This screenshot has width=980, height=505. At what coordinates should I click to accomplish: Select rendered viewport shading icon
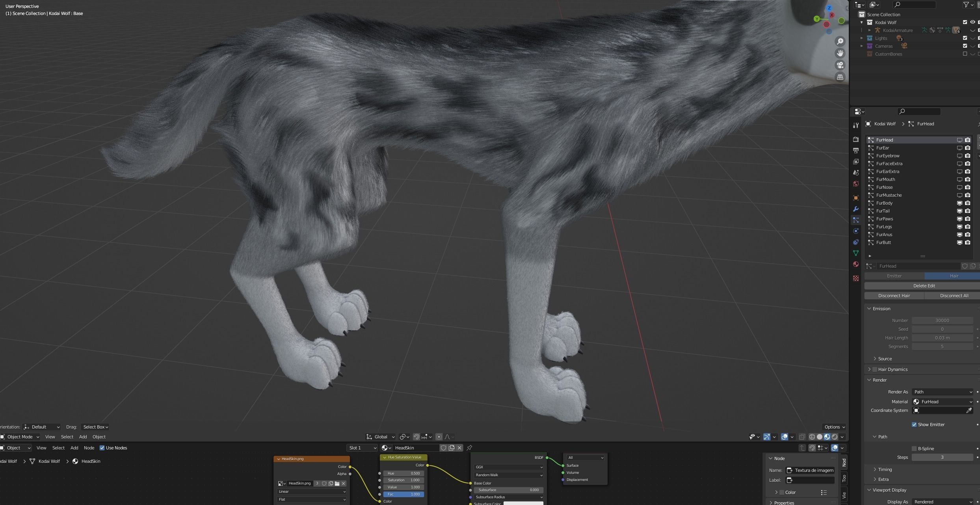coord(835,437)
